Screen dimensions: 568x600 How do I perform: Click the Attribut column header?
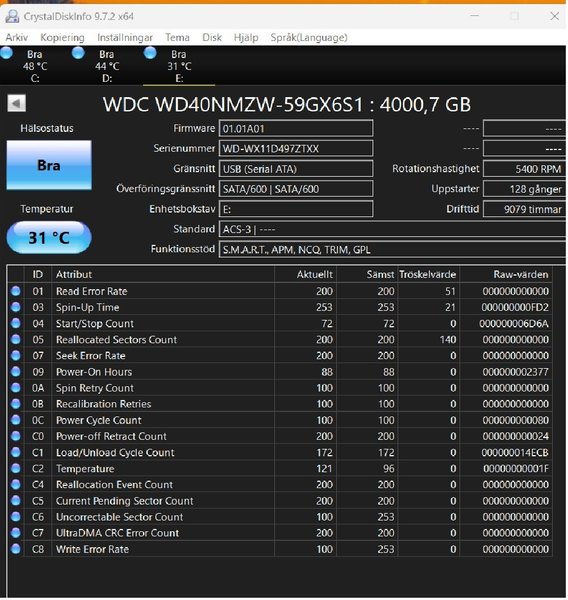[163, 274]
